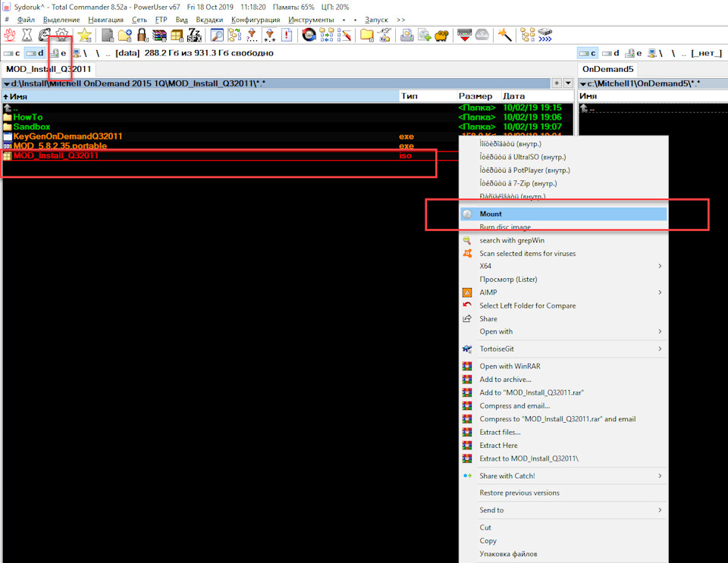Viewport: 728px width, 563px height.
Task: Choose Add to archive... option
Action: point(563,380)
